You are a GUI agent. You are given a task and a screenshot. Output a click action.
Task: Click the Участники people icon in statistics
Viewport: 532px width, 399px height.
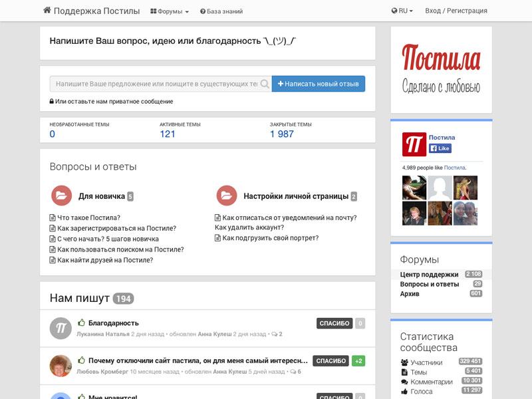point(404,362)
